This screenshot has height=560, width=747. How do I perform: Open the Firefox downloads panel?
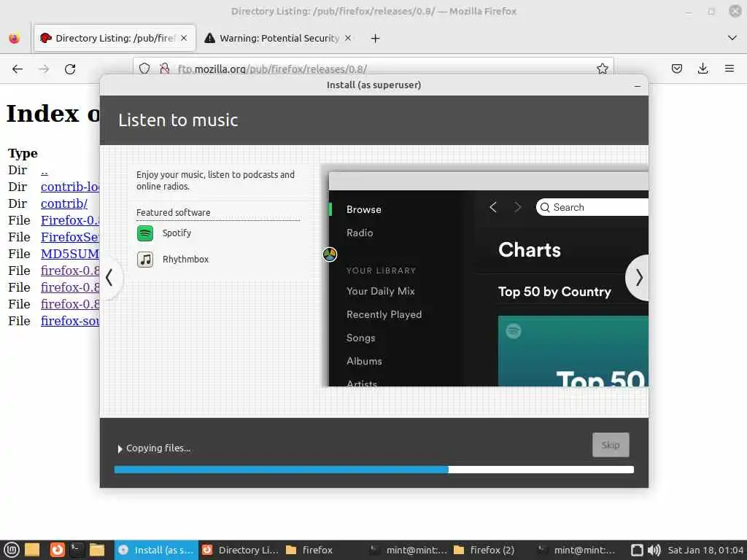coord(703,69)
